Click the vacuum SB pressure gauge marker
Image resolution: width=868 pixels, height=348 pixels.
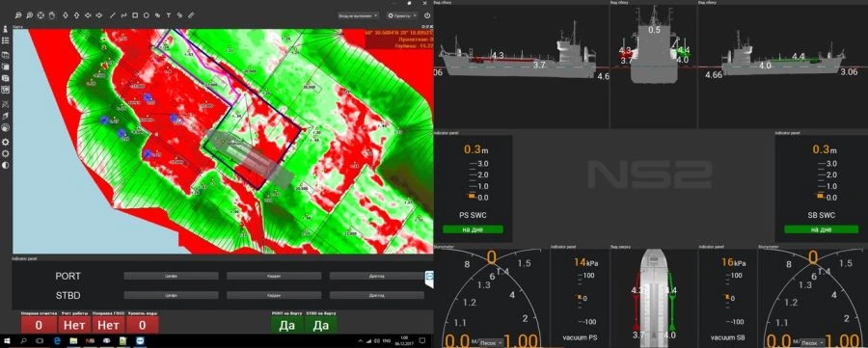(727, 297)
